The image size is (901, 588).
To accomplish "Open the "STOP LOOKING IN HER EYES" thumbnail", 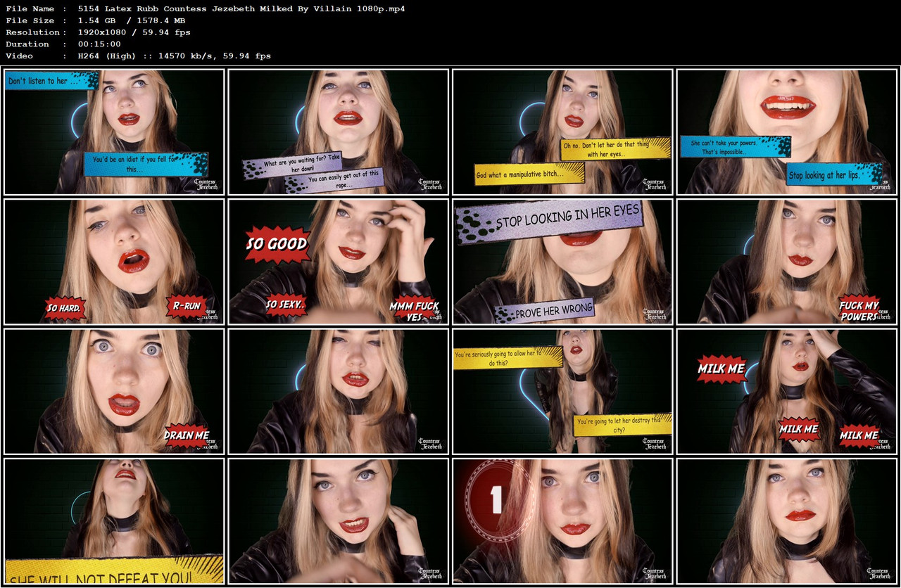I will [562, 262].
